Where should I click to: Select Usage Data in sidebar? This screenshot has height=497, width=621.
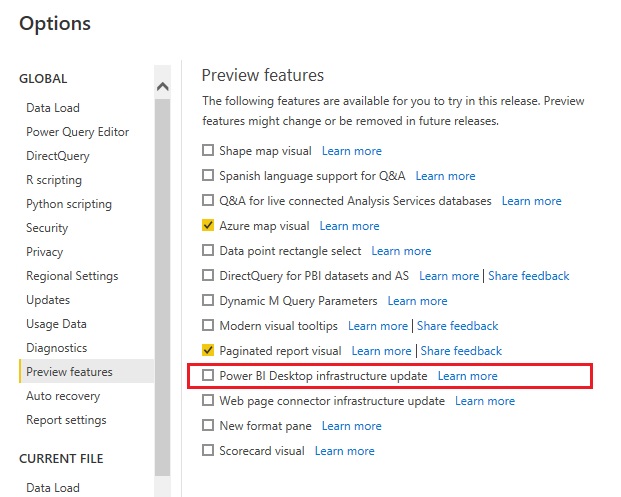point(56,324)
